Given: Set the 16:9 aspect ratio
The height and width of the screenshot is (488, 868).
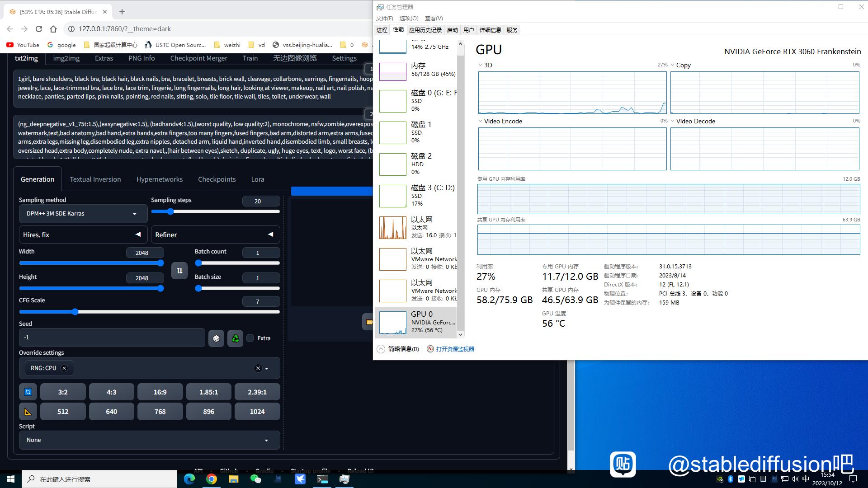Looking at the screenshot, I should (x=160, y=392).
